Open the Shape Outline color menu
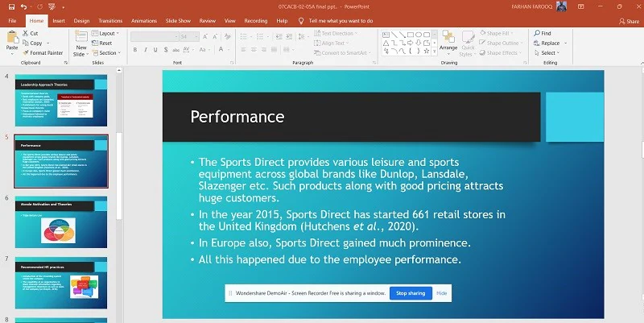 (x=502, y=43)
